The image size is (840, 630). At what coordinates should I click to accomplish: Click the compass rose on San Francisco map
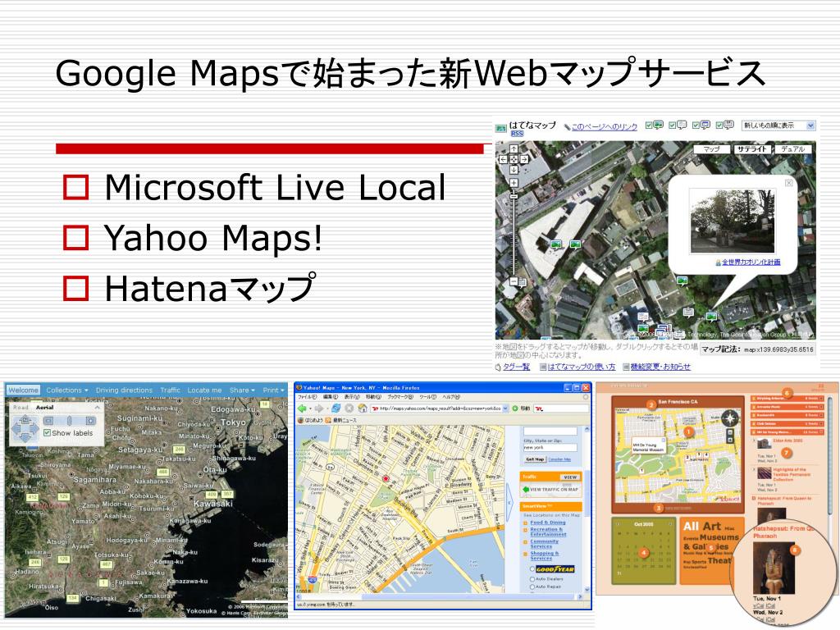point(729,418)
